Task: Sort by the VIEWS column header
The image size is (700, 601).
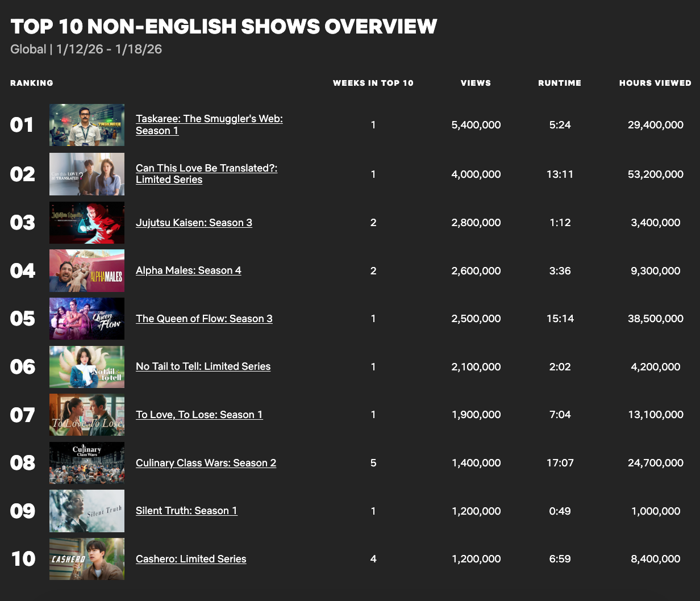Action: click(476, 83)
